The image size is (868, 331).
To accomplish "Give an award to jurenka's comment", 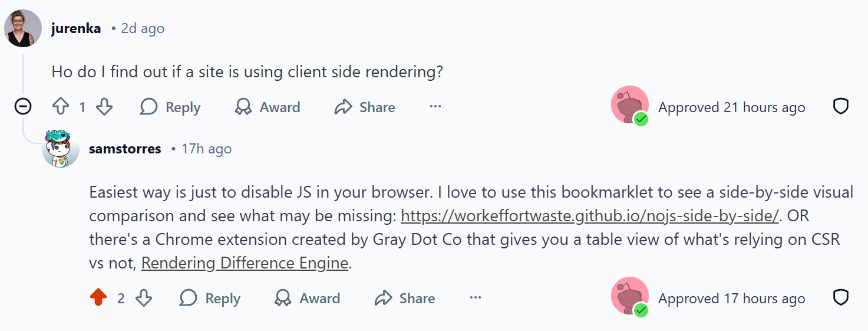I will [268, 107].
